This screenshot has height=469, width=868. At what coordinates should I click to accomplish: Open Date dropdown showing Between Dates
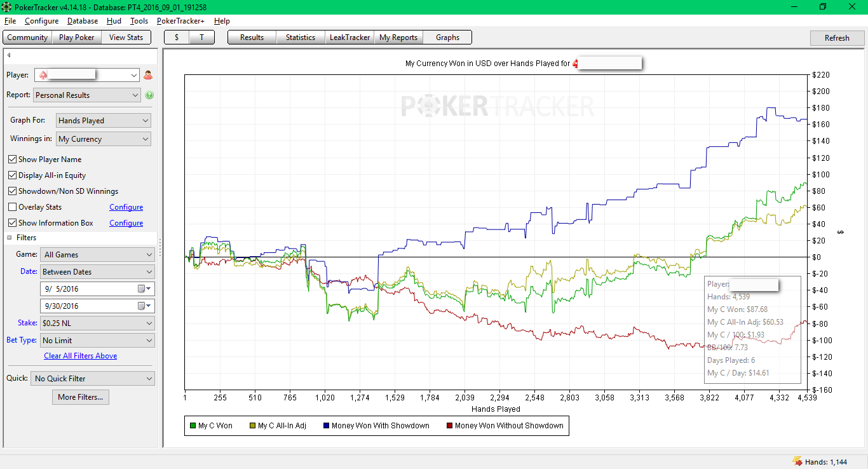(x=97, y=272)
